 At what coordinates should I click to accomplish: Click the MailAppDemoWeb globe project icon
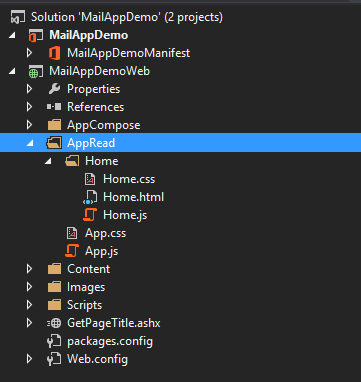[x=36, y=71]
